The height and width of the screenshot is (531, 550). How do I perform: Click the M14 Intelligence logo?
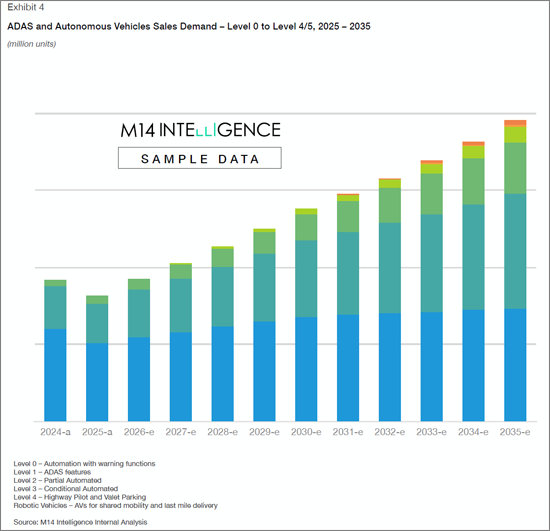click(x=200, y=130)
